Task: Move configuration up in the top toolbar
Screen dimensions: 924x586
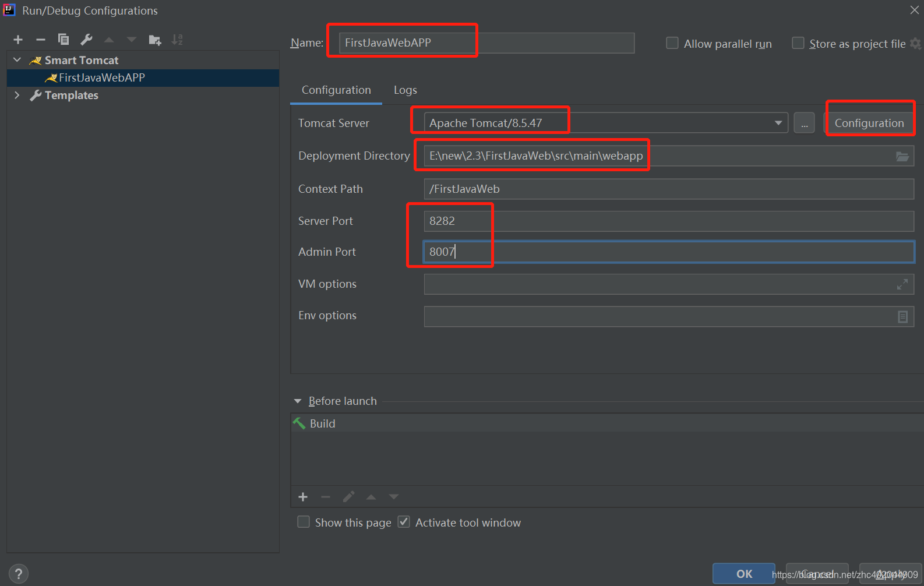Action: (109, 40)
